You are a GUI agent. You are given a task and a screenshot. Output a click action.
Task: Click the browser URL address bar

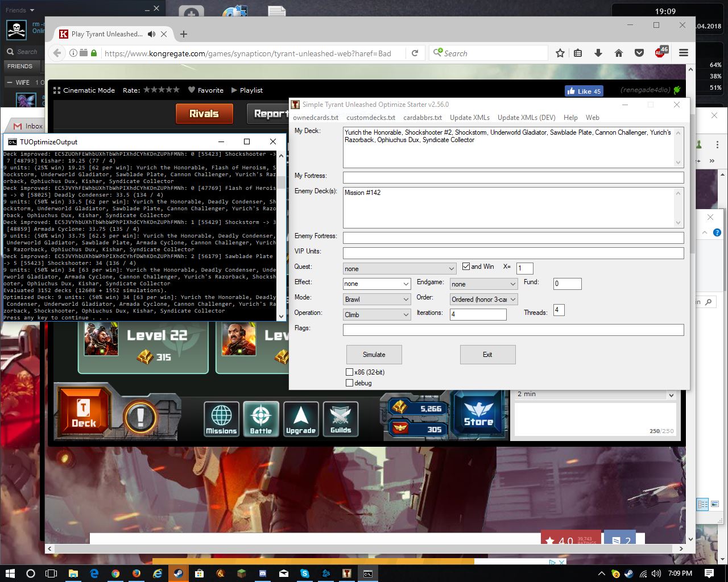[x=254, y=53]
